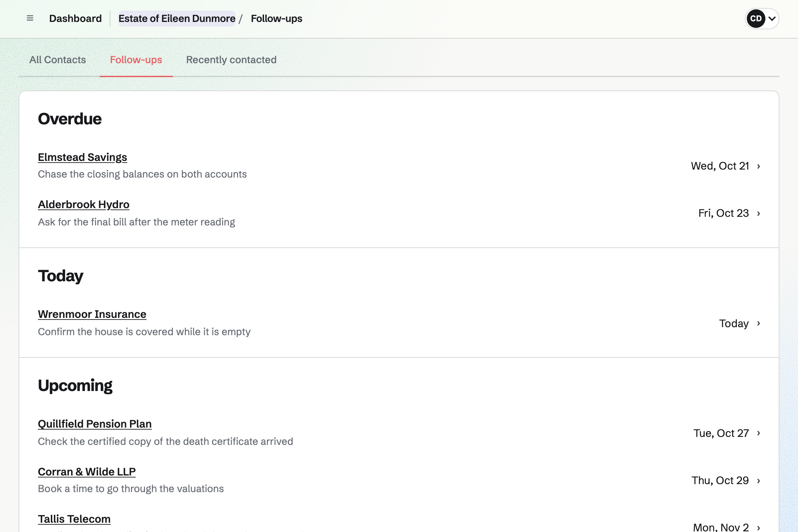The height and width of the screenshot is (532, 798).
Task: Open the Alderbrook Hydro contact
Action: click(83, 204)
